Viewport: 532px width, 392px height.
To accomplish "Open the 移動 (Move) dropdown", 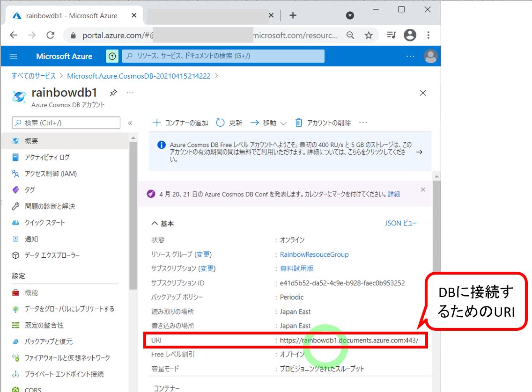I will pos(268,123).
